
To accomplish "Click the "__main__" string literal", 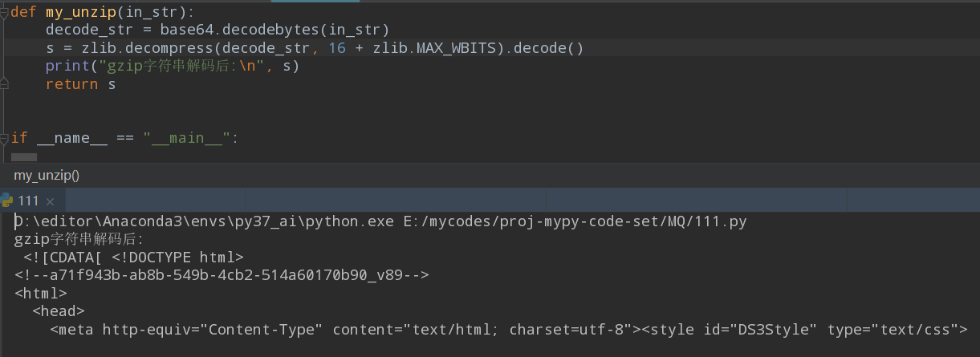I will click(188, 138).
